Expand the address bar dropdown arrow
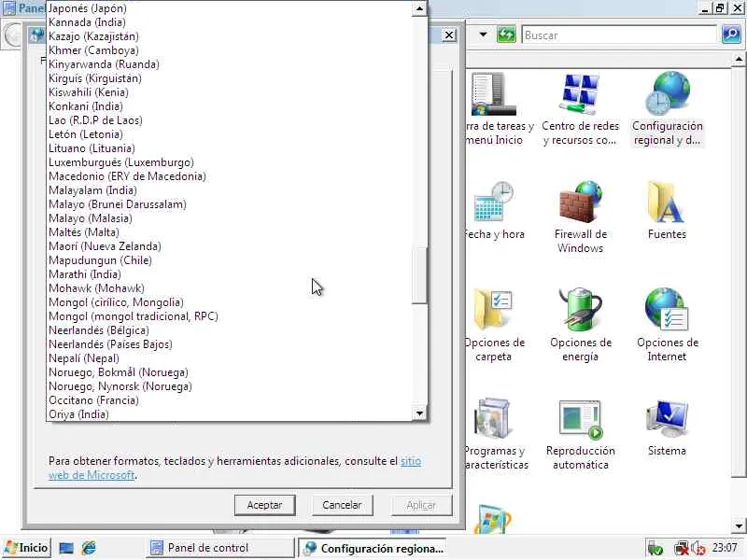 [x=483, y=35]
